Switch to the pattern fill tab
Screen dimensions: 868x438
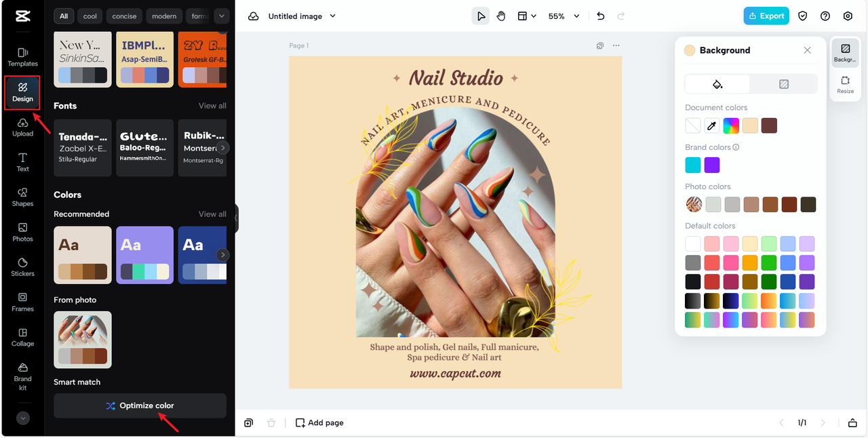tap(784, 84)
